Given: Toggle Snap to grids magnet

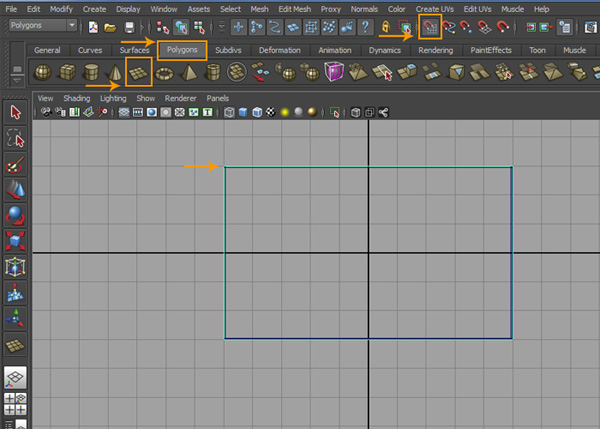Looking at the screenshot, I should coord(430,27).
